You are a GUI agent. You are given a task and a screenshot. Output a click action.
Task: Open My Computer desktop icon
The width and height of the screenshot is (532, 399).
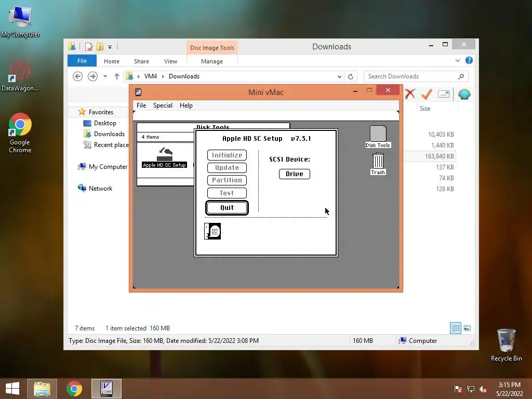pos(20,21)
